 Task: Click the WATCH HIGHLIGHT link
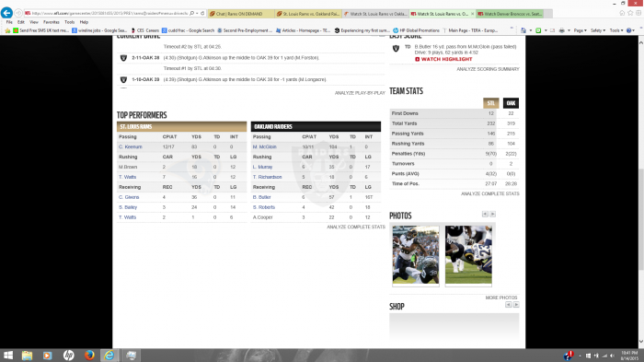(x=446, y=59)
